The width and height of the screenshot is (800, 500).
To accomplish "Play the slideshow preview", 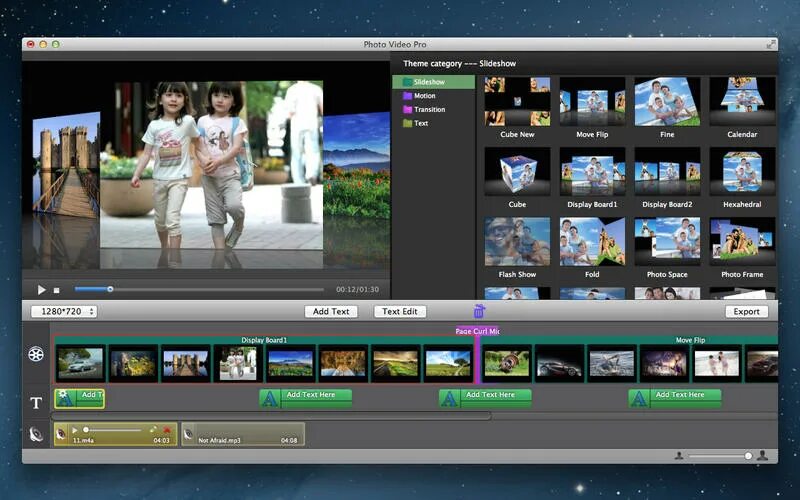I will pos(41,290).
